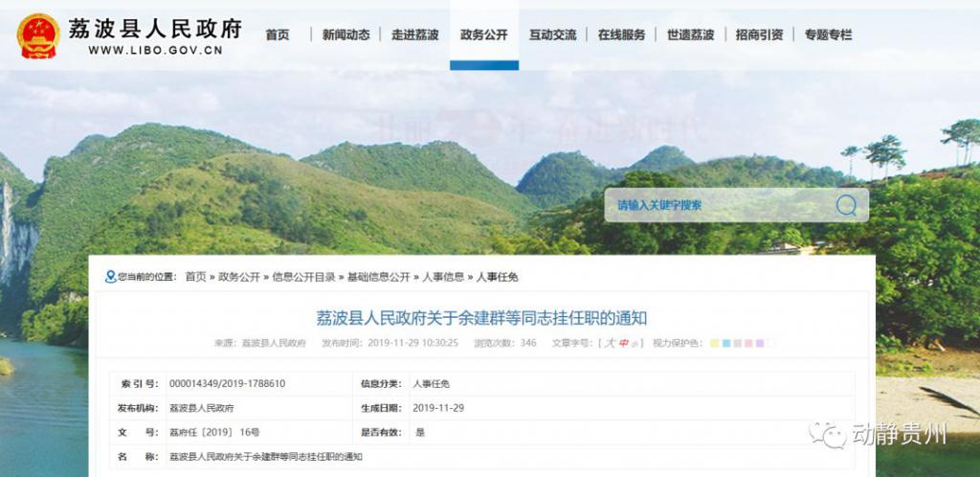Click the publish time 2019-11-29 10:30:25

(412, 343)
